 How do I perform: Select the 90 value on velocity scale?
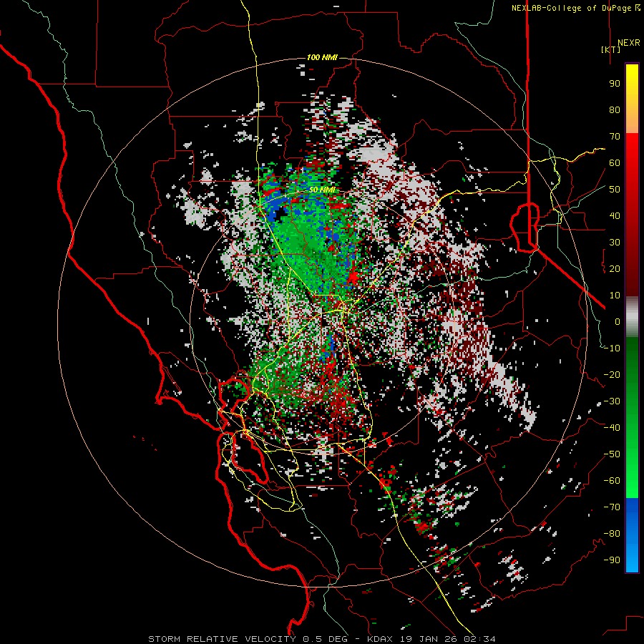coord(615,84)
